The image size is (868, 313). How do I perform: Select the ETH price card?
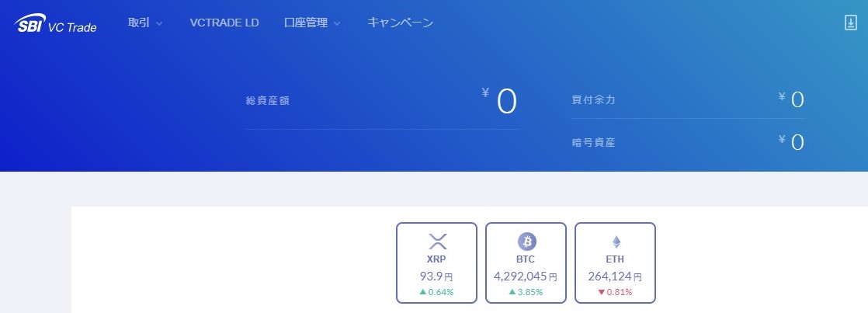(615, 263)
